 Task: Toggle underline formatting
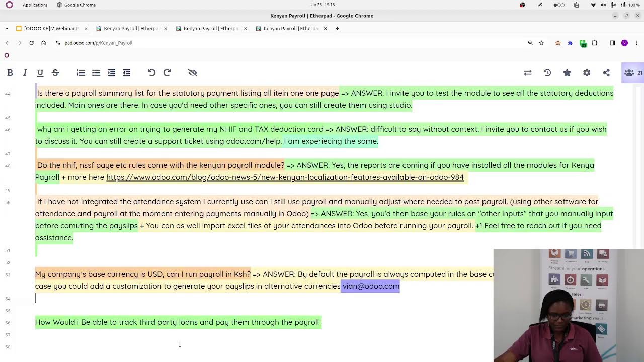(40, 73)
